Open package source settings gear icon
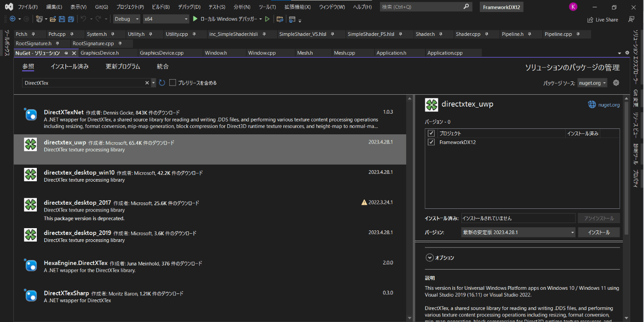This screenshot has height=322, width=644. coord(616,83)
